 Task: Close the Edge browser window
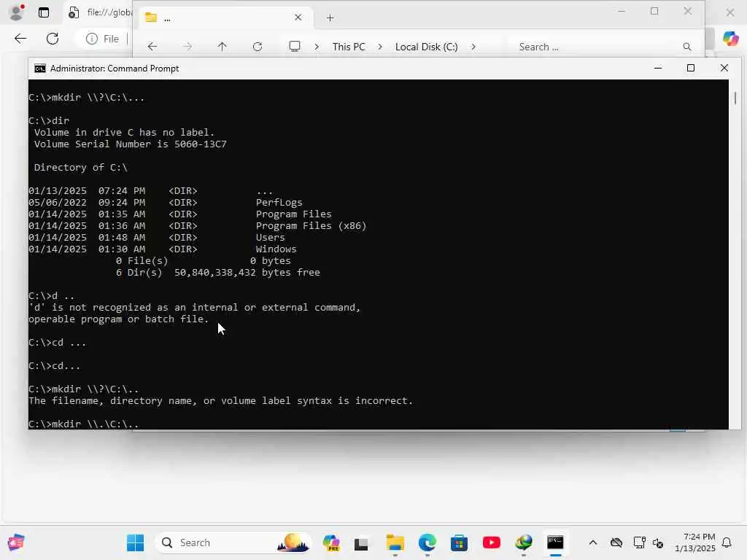tap(729, 12)
